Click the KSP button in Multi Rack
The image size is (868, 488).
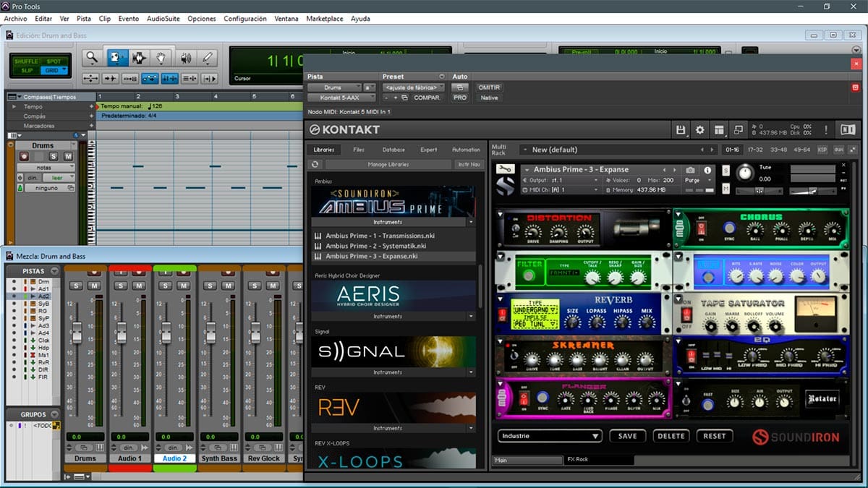pyautogui.click(x=822, y=150)
